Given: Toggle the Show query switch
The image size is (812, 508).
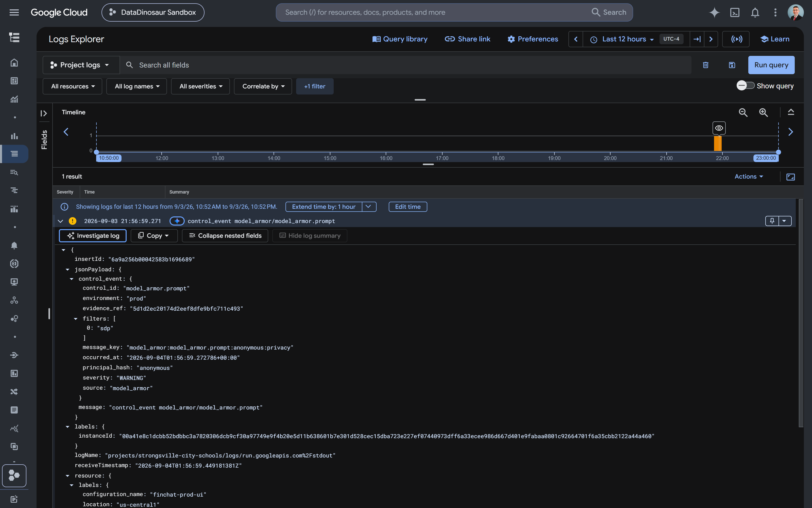Looking at the screenshot, I should point(746,86).
